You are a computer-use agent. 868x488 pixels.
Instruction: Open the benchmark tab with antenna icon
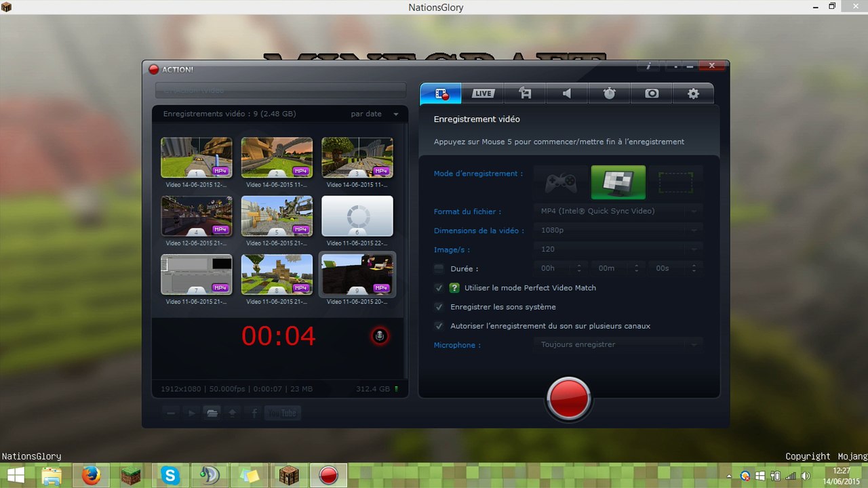[x=525, y=94]
